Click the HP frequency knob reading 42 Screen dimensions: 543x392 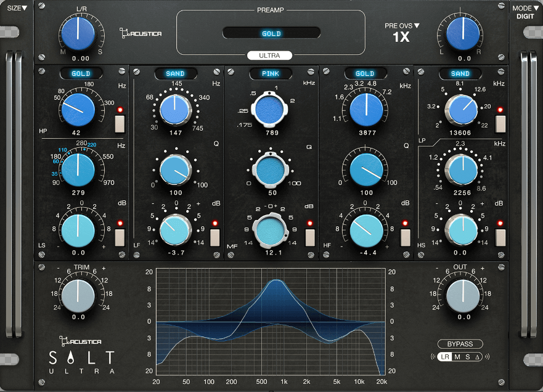coord(78,110)
